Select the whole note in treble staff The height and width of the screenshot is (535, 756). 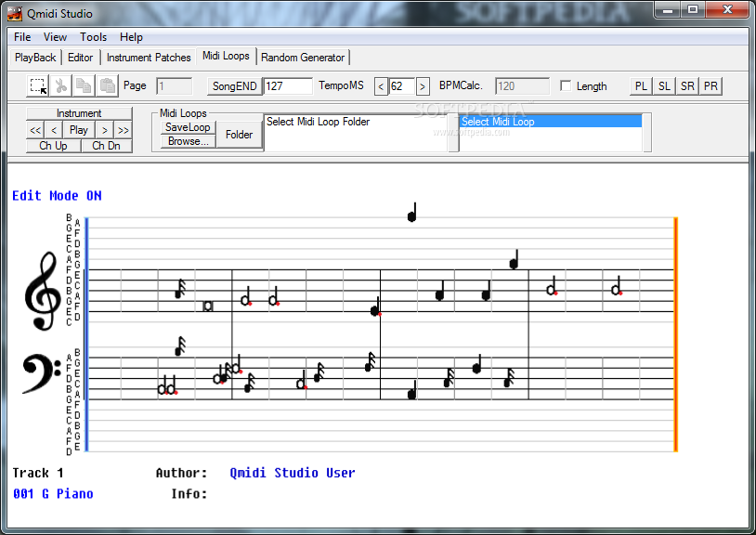[208, 307]
